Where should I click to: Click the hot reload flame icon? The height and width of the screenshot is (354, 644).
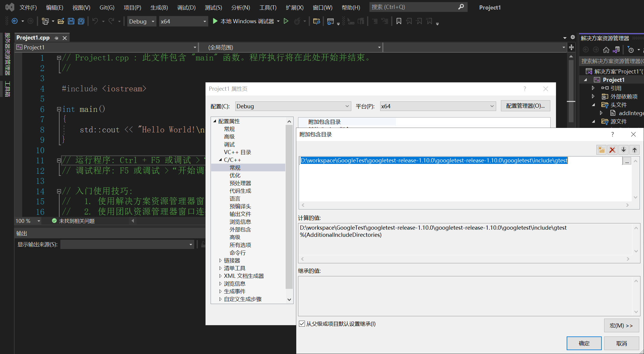pyautogui.click(x=297, y=21)
